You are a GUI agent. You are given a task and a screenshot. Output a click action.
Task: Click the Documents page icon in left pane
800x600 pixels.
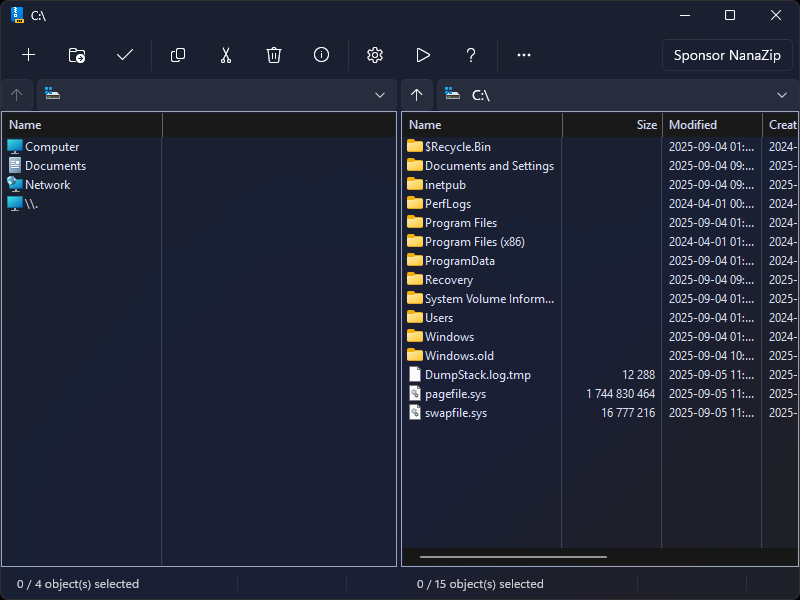pyautogui.click(x=15, y=166)
